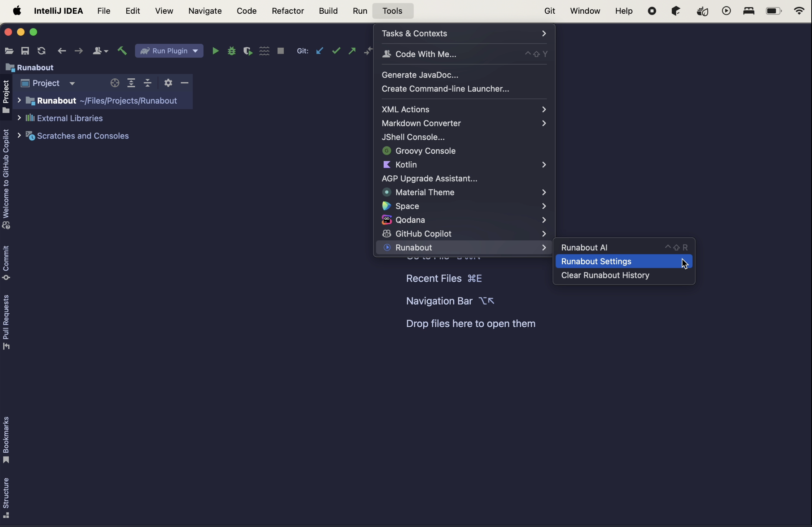Expand Scratches and Consoles tree node
The height and width of the screenshot is (527, 812).
[19, 136]
